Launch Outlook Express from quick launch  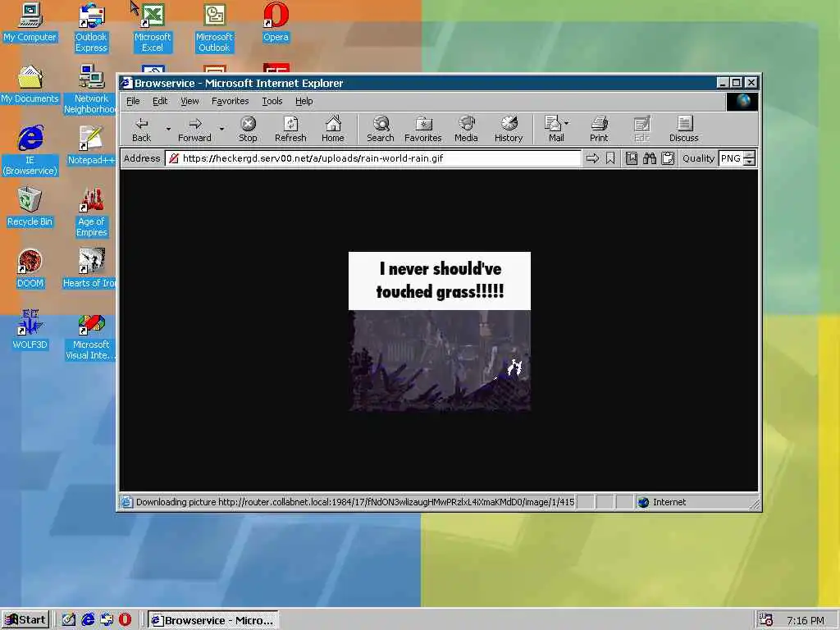click(106, 620)
